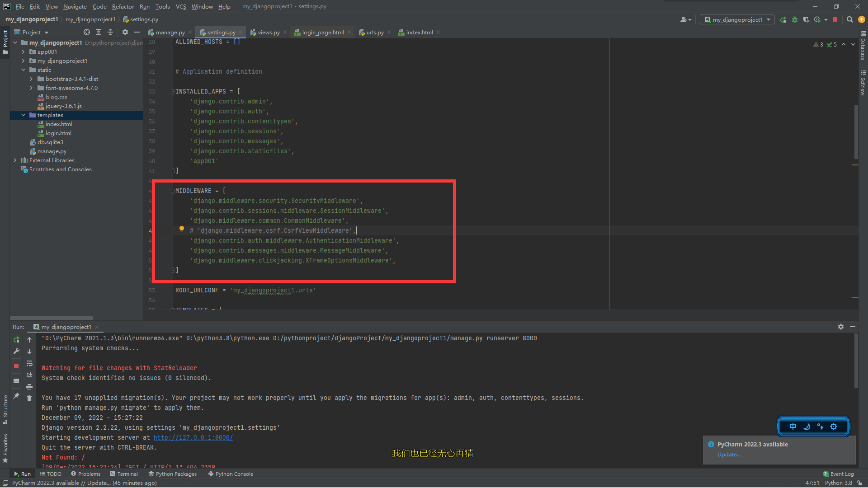Fold the MIDDLEWARE list in editor gutter
868x488 pixels.
tap(173, 191)
